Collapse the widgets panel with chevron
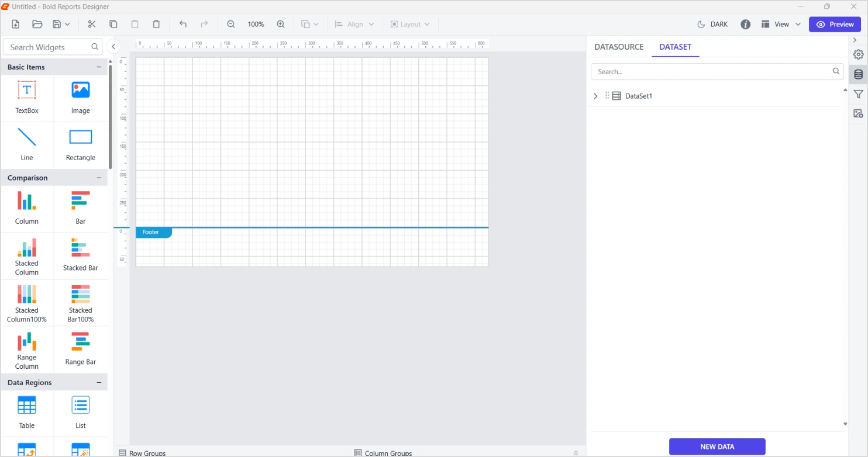This screenshot has height=457, width=868. coord(114,47)
